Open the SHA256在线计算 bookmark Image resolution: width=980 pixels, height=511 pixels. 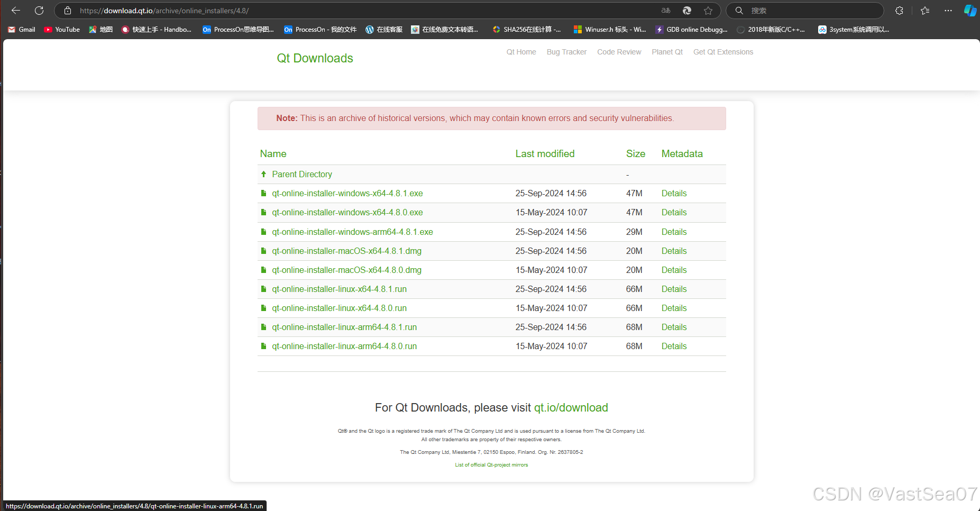click(x=527, y=30)
